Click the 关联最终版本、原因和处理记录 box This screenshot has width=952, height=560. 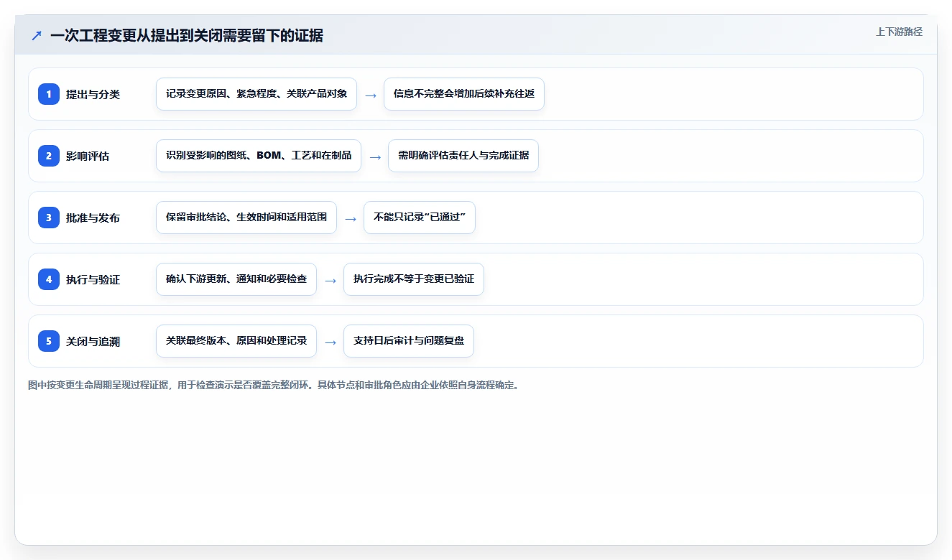[x=236, y=341]
